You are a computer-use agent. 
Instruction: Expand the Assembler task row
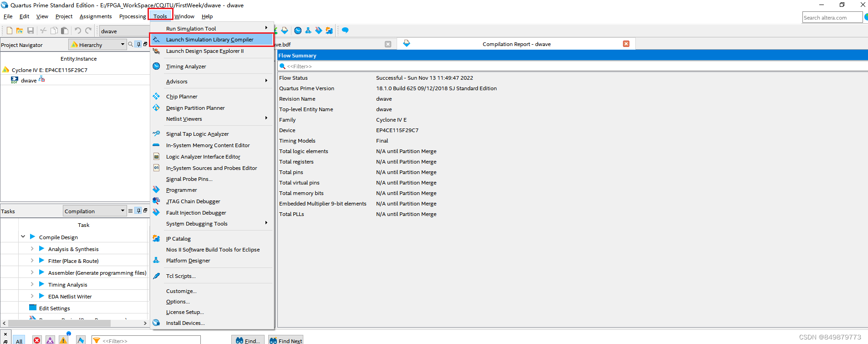[x=32, y=272]
